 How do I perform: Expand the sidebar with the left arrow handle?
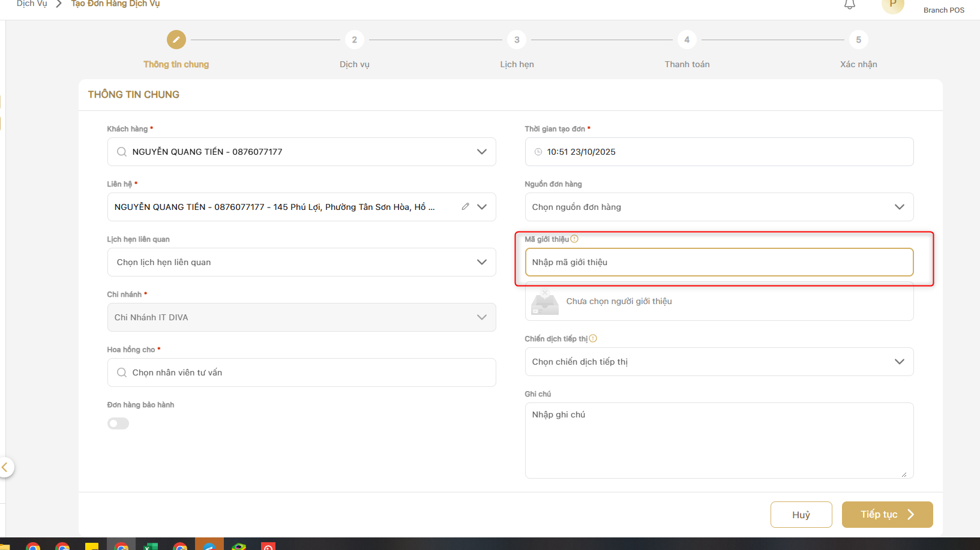[x=5, y=467]
